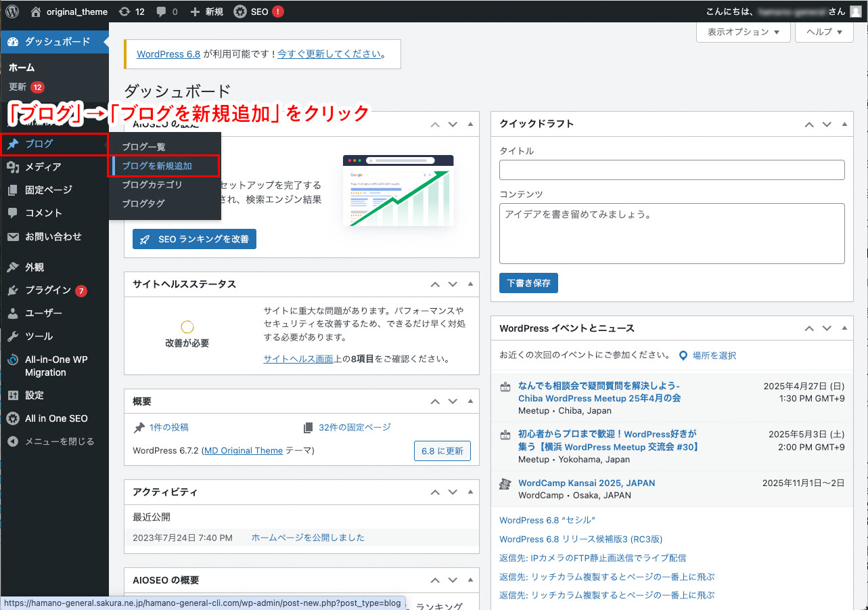Collapse the AIOSEO setup panel toggle
Viewport: 868px width, 610px height.
tap(470, 125)
